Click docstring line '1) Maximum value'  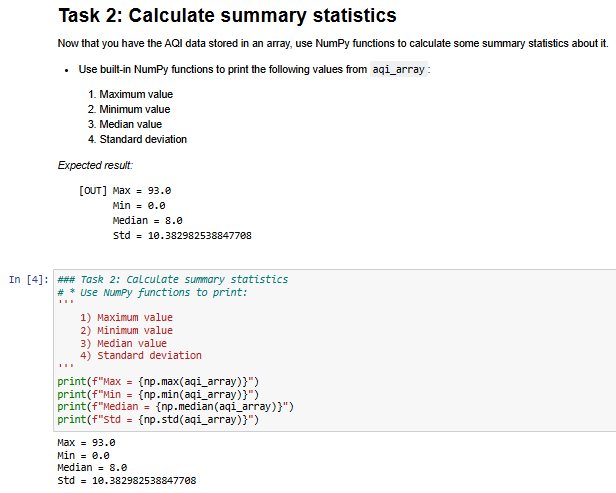pyautogui.click(x=126, y=317)
